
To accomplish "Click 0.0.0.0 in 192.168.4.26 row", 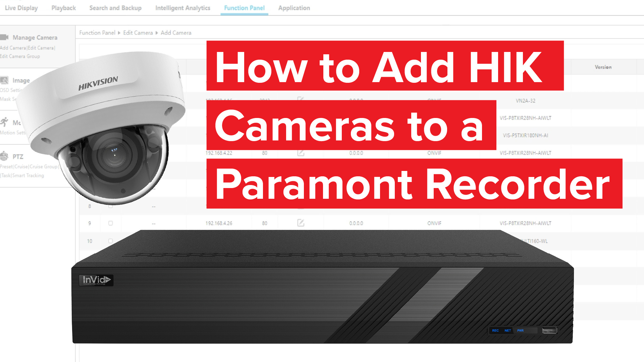I will [x=356, y=223].
